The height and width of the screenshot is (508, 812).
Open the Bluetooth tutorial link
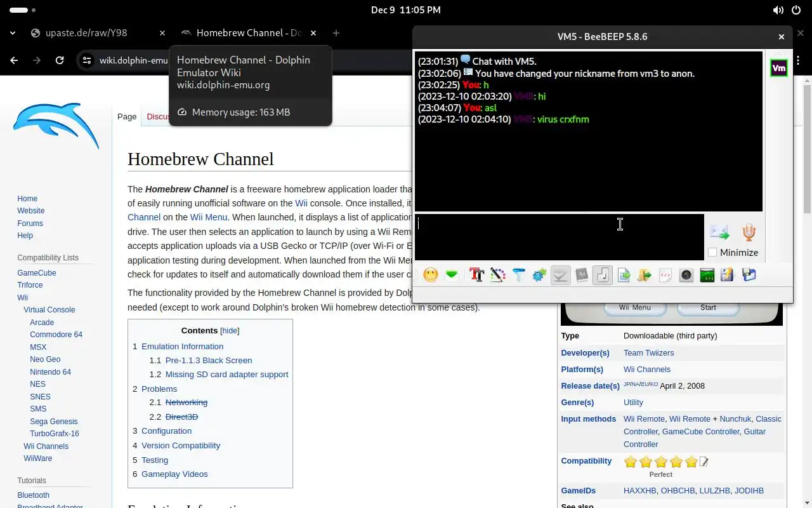pos(33,495)
